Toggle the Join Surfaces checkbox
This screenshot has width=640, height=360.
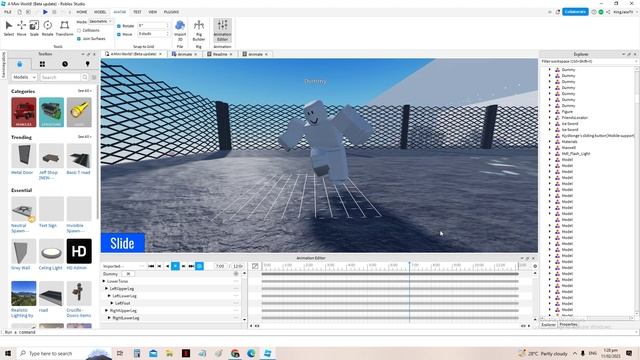click(79, 39)
